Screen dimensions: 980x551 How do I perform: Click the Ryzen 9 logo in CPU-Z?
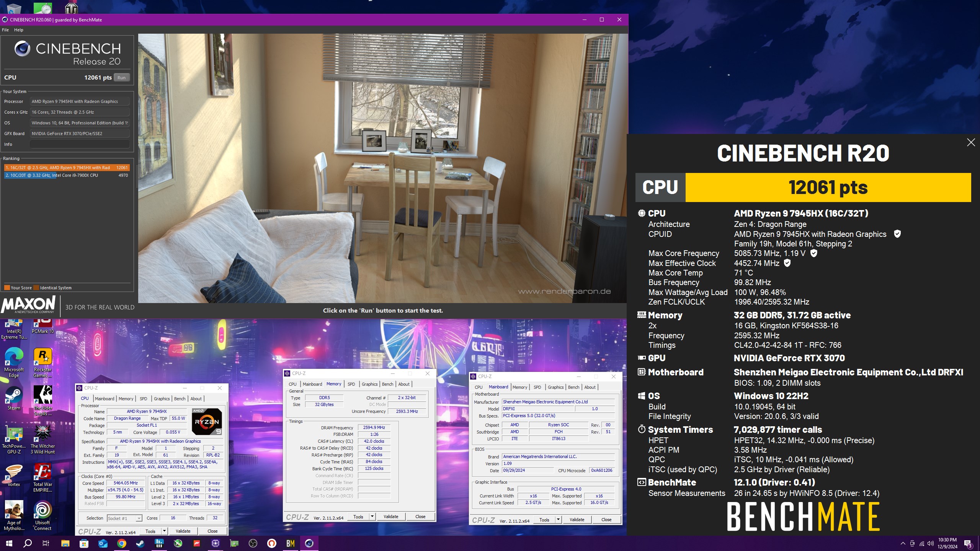[207, 422]
